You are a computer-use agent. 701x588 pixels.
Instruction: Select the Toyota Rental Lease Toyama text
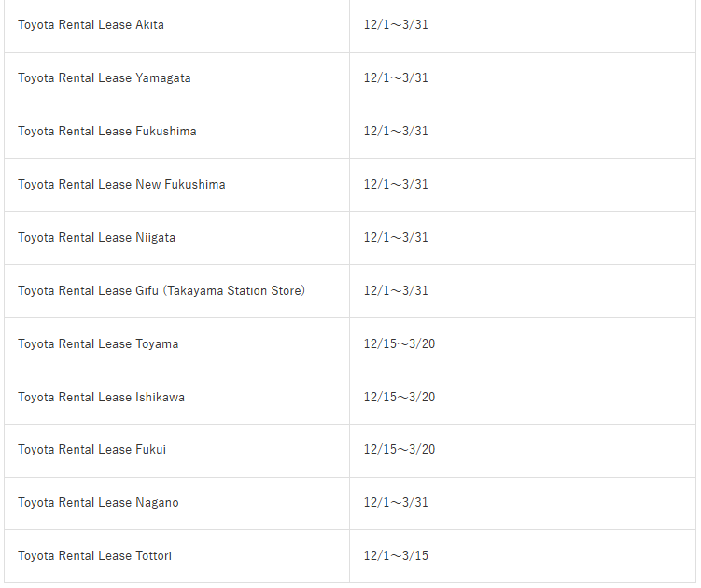pos(98,344)
